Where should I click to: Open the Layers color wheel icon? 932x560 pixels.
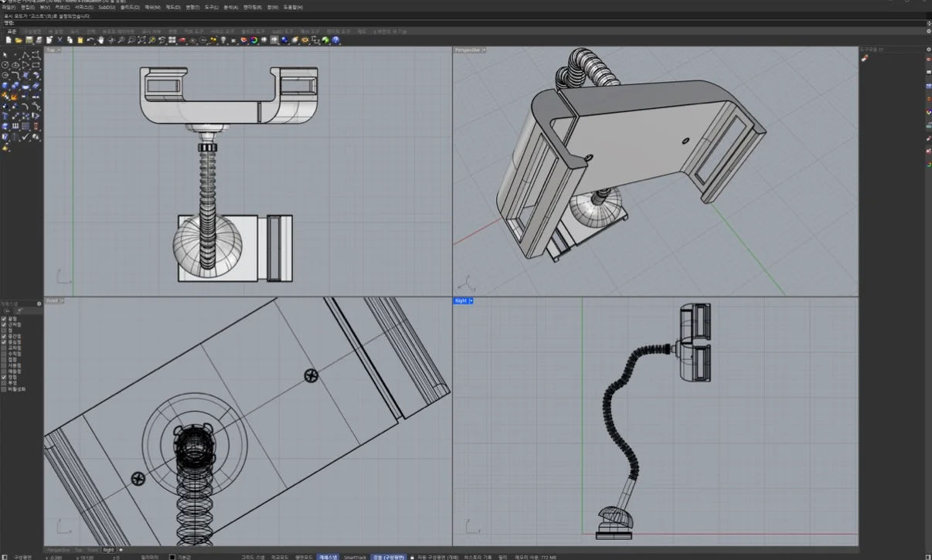[x=253, y=40]
